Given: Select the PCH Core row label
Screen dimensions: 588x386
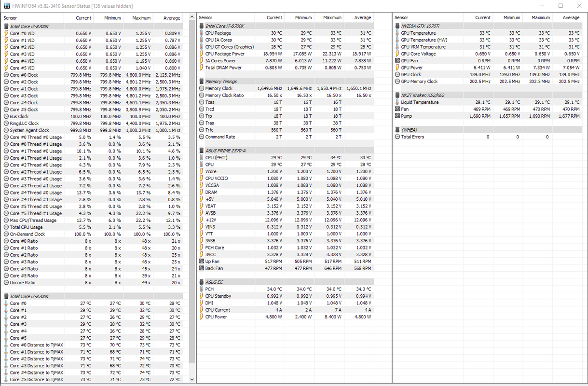Looking at the screenshot, I should point(215,248).
